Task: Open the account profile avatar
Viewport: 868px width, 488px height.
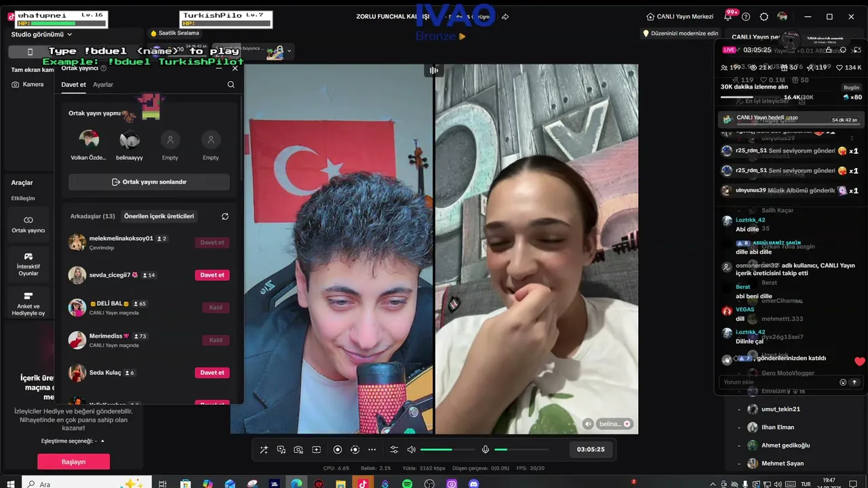Action: pyautogui.click(x=783, y=17)
